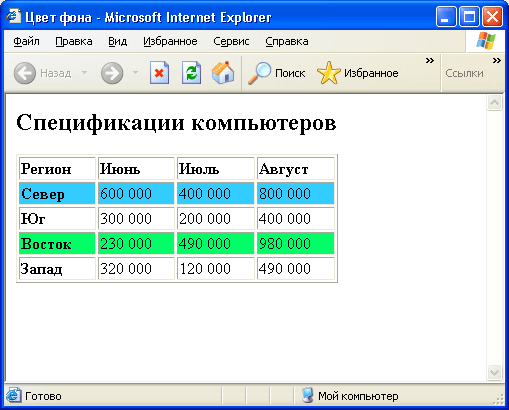Click the scrollbar down arrow
509x410 pixels.
coord(494,372)
